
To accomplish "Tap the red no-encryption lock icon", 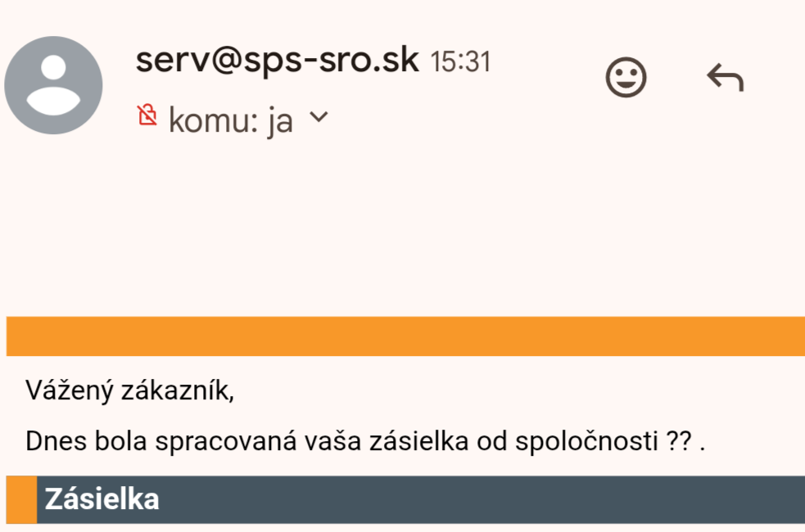I will click(x=147, y=116).
